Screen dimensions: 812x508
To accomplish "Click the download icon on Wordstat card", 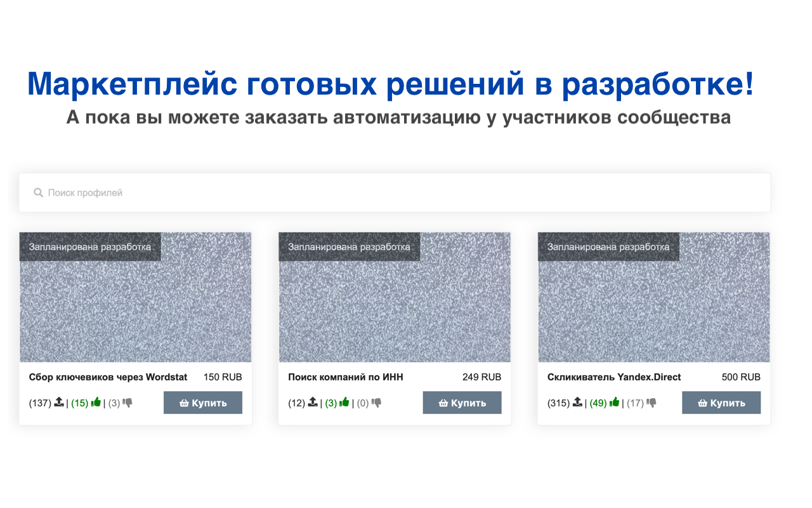I will tap(59, 402).
